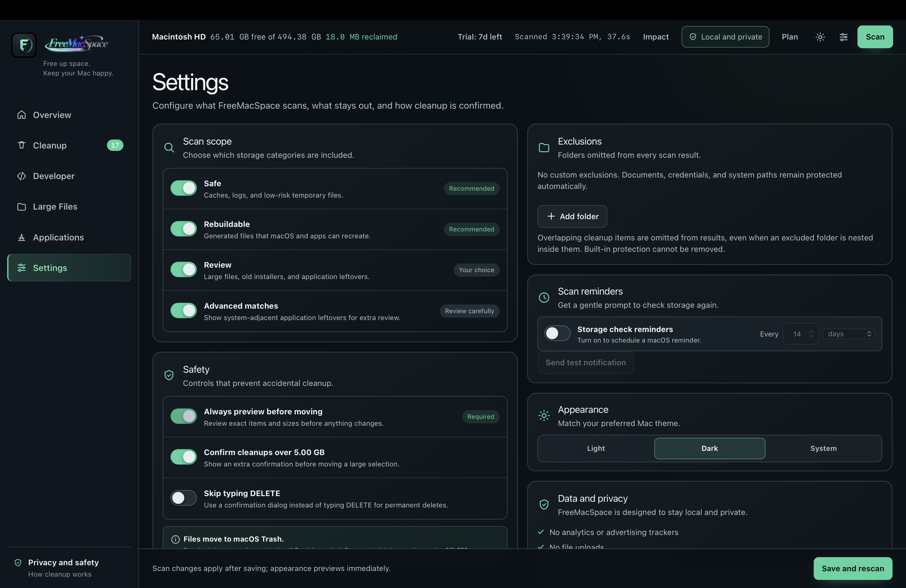Screen dimensions: 906x588
Task: Click Send test notification
Action: click(x=585, y=363)
